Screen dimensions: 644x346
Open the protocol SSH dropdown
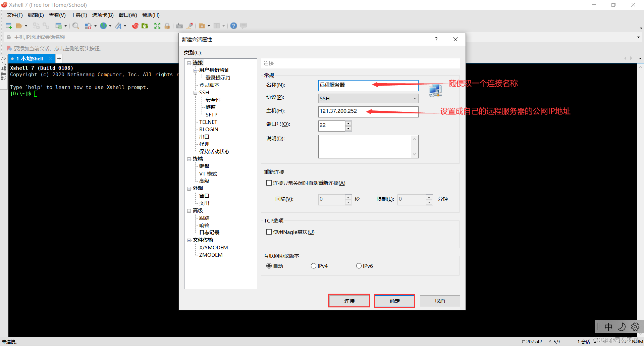[368, 98]
